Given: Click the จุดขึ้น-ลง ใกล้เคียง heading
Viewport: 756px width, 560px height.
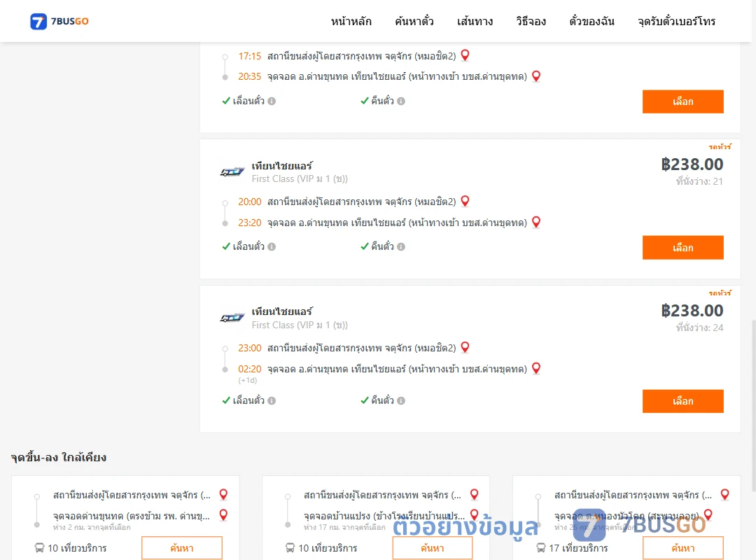Looking at the screenshot, I should (59, 457).
